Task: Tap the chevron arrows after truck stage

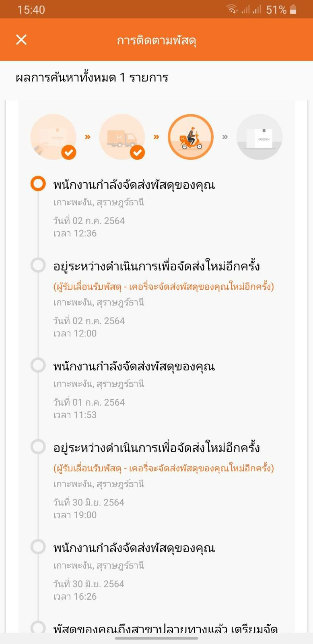Action: tap(156, 137)
